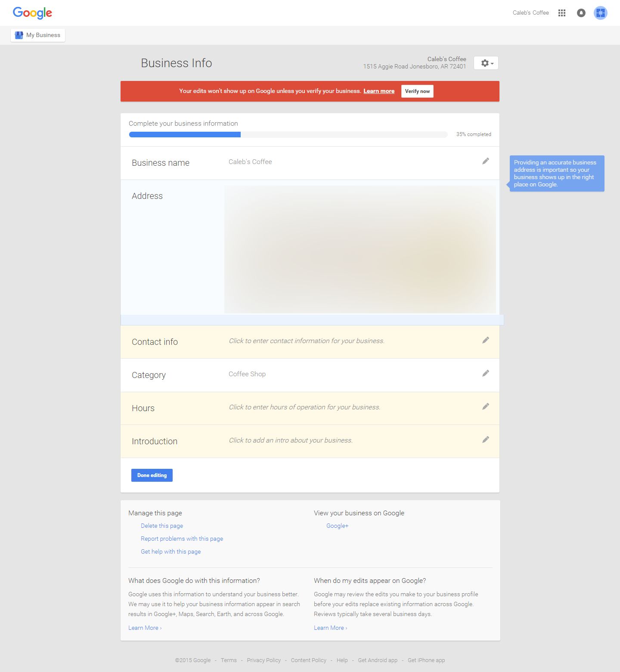The height and width of the screenshot is (672, 620).
Task: Click Delete this page link
Action: (162, 526)
